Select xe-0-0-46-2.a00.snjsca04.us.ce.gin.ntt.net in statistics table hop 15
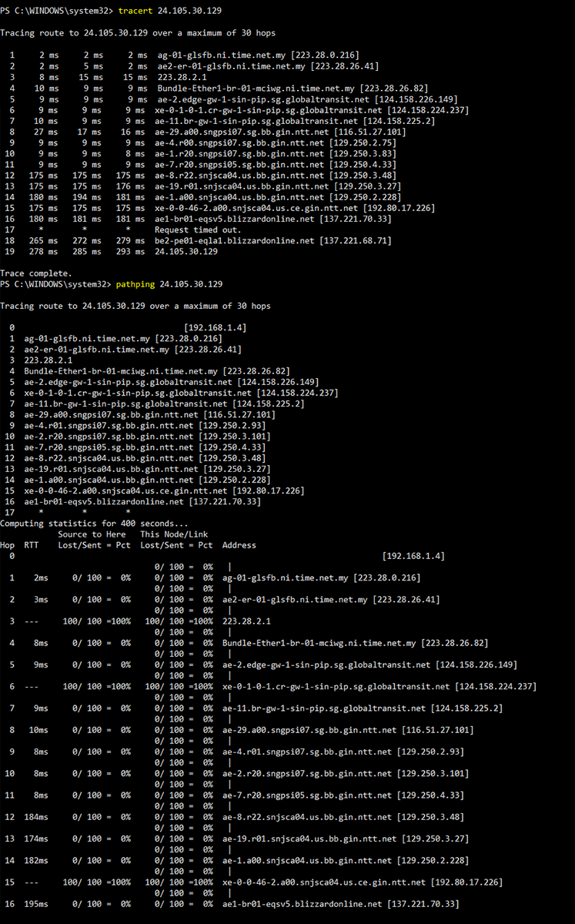The image size is (575, 924). pos(324,882)
